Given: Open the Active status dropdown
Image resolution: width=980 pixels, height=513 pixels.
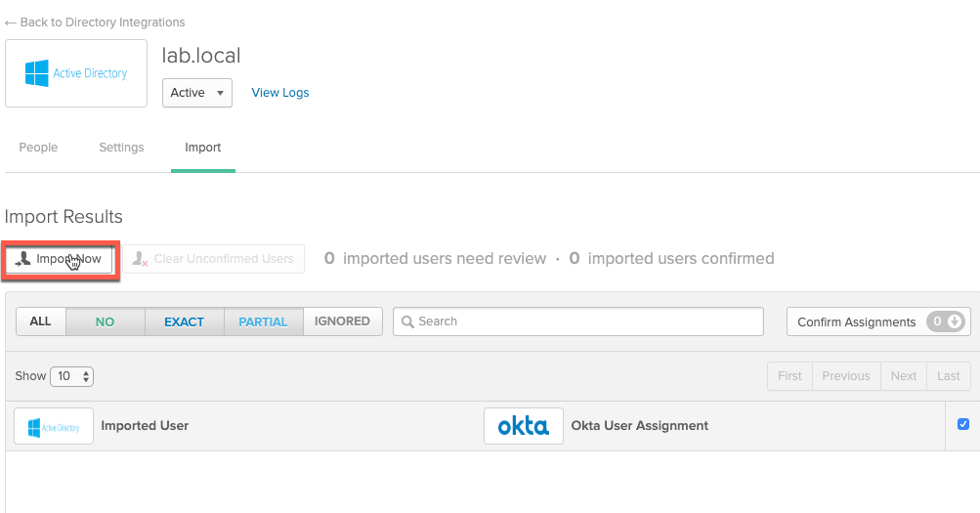Looking at the screenshot, I should point(196,93).
